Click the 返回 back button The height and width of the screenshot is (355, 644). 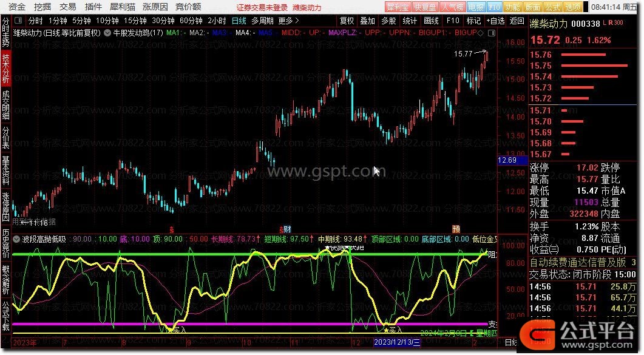pyautogui.click(x=517, y=21)
